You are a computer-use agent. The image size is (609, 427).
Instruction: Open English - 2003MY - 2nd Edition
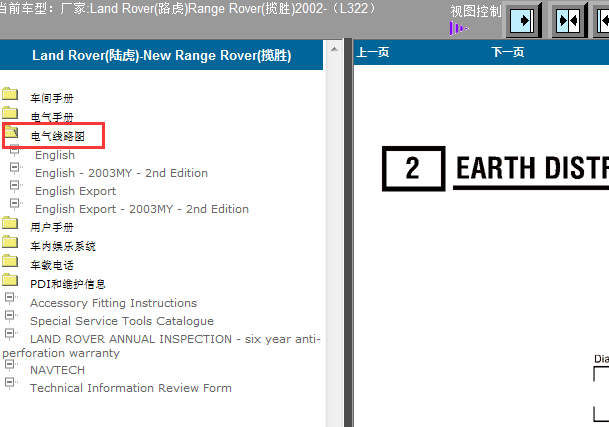[x=121, y=173]
